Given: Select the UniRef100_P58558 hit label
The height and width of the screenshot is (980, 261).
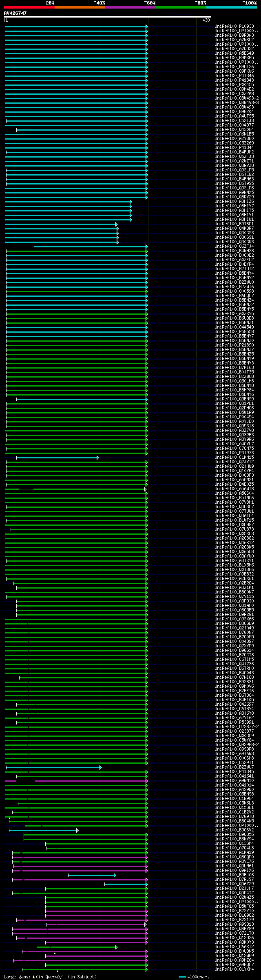Looking at the screenshot, I should pyautogui.click(x=234, y=332).
